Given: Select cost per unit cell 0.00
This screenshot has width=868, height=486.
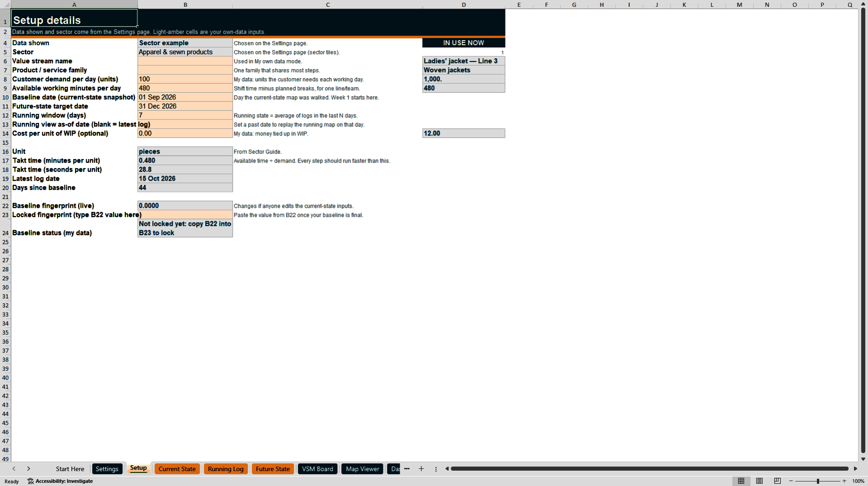Looking at the screenshot, I should (185, 133).
